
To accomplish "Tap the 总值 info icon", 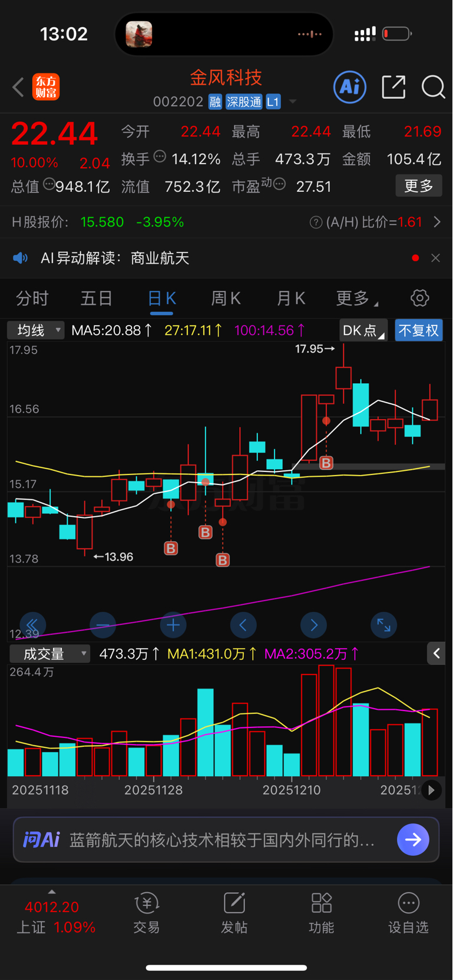I will pos(49,184).
